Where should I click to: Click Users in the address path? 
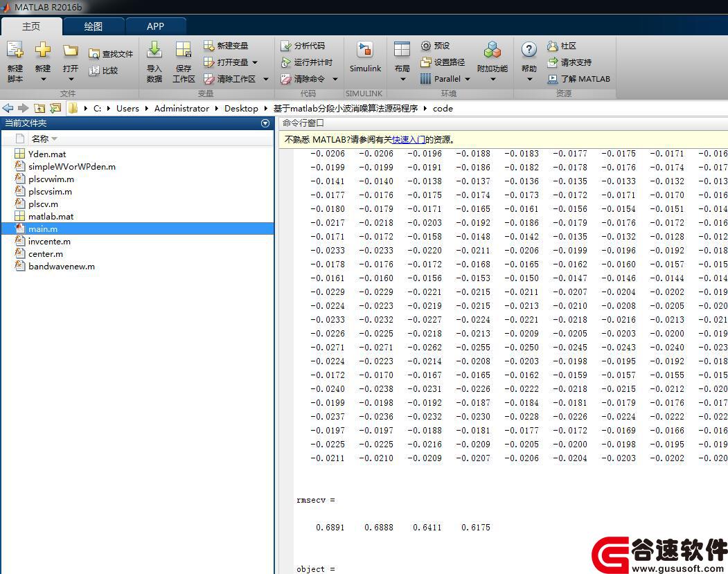[x=127, y=109]
